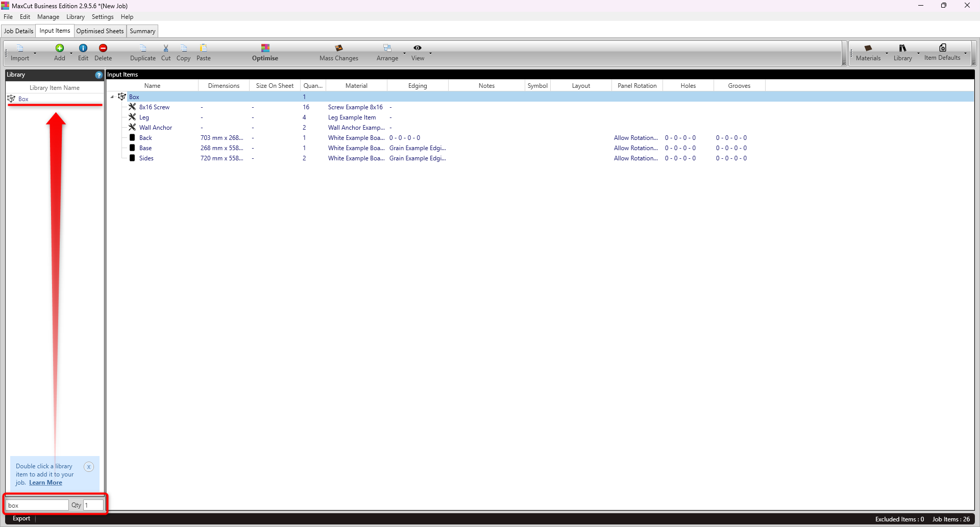Open the Settings menu
This screenshot has height=527, width=980.
click(103, 17)
